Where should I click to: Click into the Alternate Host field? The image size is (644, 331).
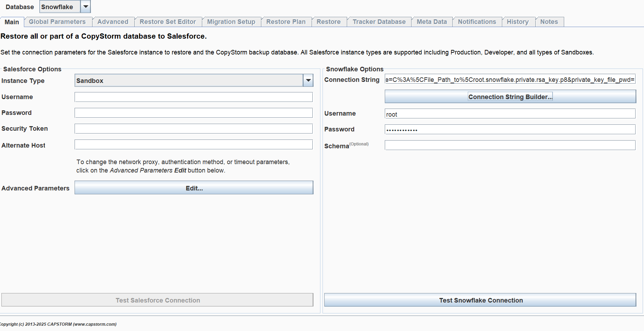point(193,144)
